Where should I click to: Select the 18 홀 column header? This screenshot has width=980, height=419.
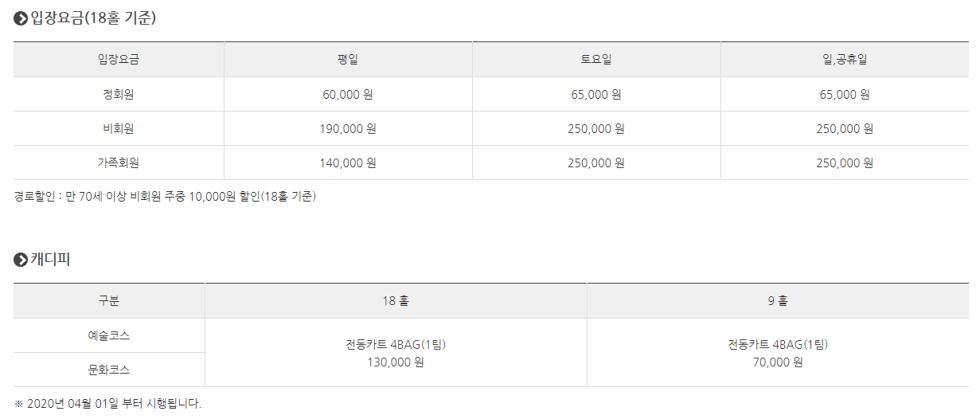click(396, 301)
